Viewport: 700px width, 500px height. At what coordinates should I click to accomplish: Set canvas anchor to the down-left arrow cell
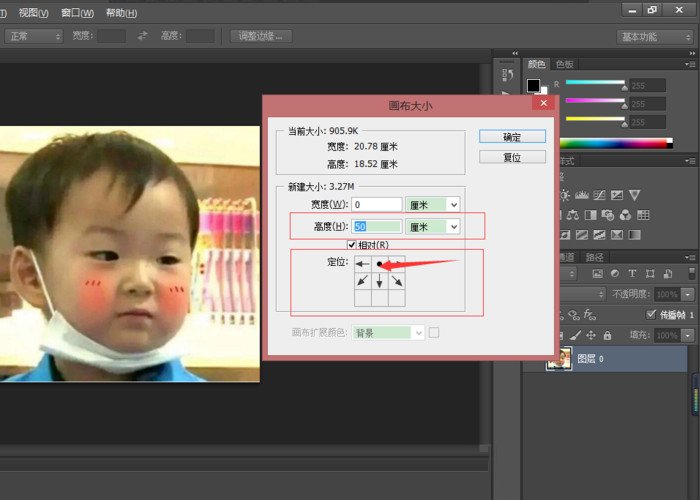point(362,281)
